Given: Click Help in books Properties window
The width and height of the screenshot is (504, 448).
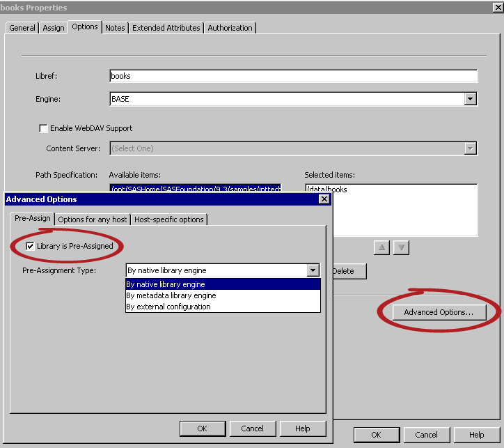Looking at the screenshot, I should click(x=476, y=434).
